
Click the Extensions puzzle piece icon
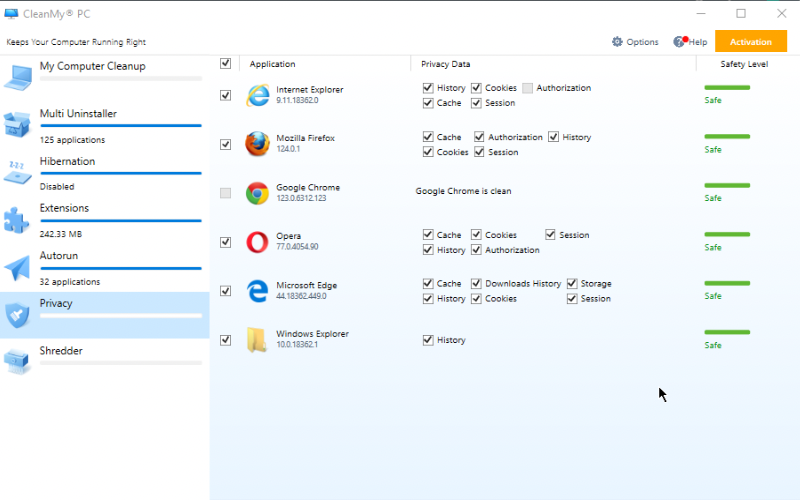[17, 220]
